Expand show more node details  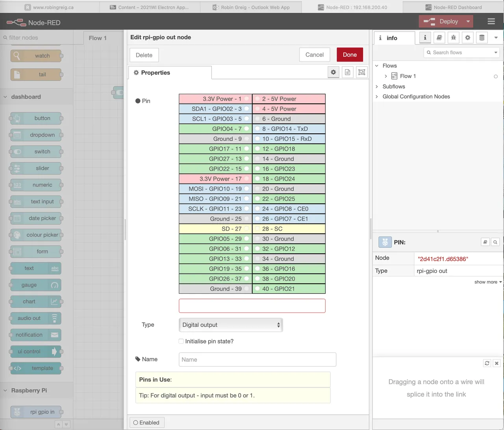488,282
